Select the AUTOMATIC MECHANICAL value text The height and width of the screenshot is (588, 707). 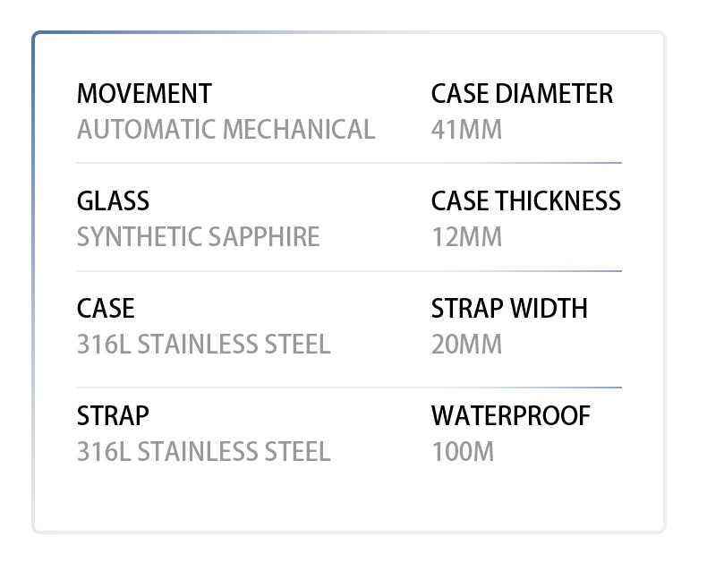226,130
